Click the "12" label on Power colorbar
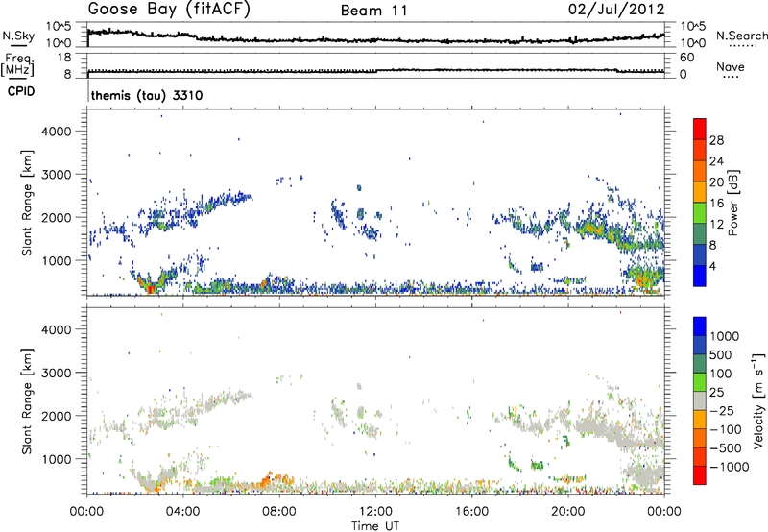The image size is (768, 532). (x=716, y=225)
